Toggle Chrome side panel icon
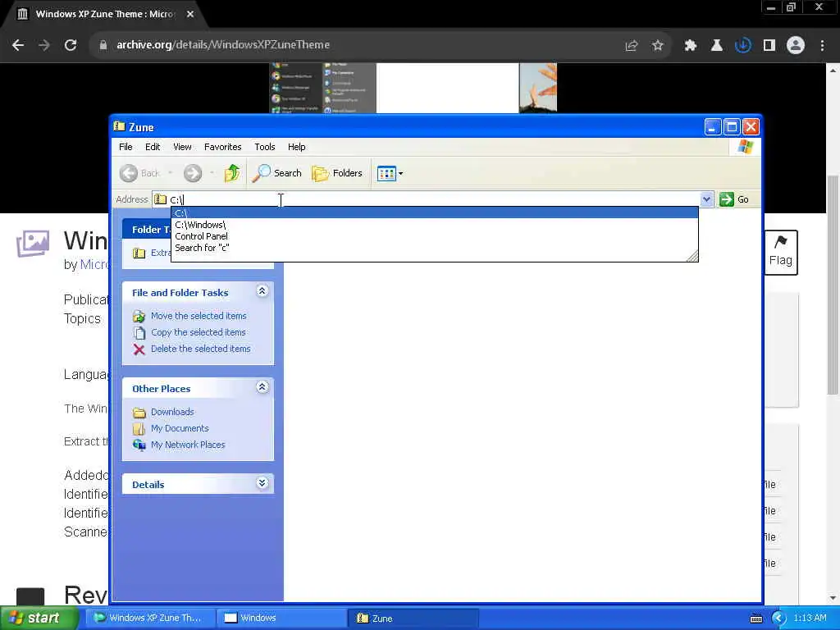The width and height of the screenshot is (840, 630). click(769, 46)
